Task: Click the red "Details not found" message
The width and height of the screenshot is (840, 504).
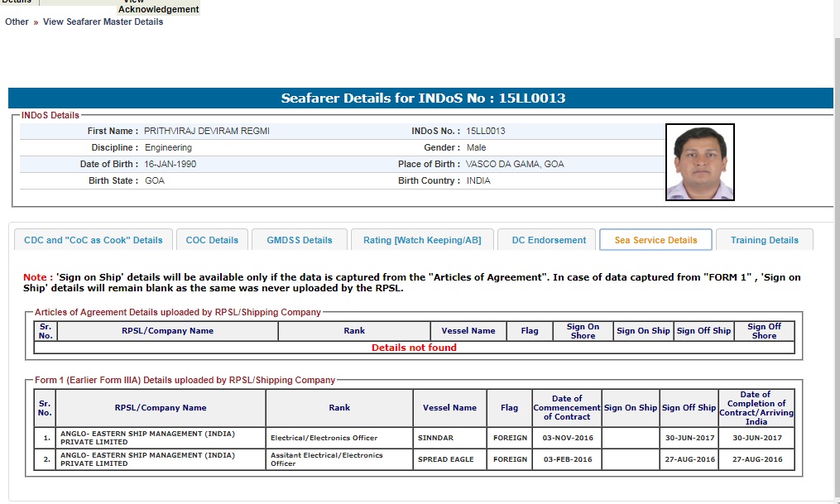Action: [x=414, y=348]
